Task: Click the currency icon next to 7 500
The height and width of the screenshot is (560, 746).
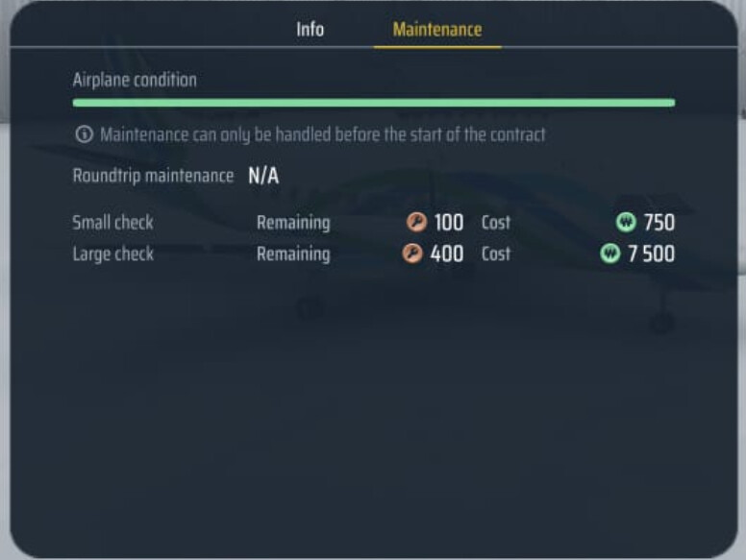Action: [610, 255]
